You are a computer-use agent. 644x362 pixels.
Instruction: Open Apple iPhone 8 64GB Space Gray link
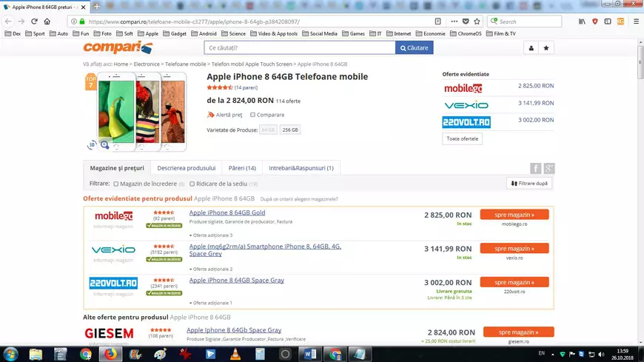pyautogui.click(x=237, y=281)
